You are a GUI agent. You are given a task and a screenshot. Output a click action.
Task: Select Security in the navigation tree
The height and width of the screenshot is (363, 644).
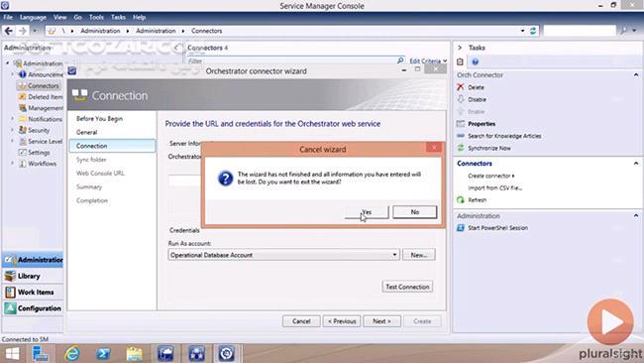[39, 130]
